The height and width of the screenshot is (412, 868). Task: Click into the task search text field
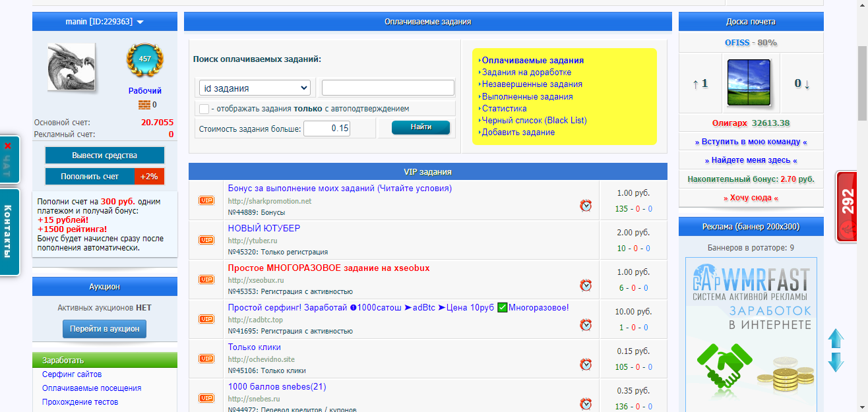(388, 88)
